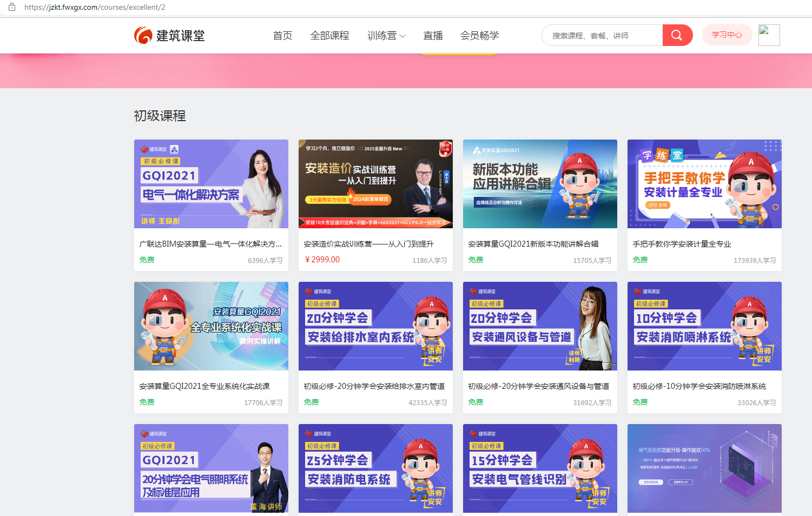Click the 17706人学习 learner count
Image resolution: width=812 pixels, height=516 pixels.
263,402
